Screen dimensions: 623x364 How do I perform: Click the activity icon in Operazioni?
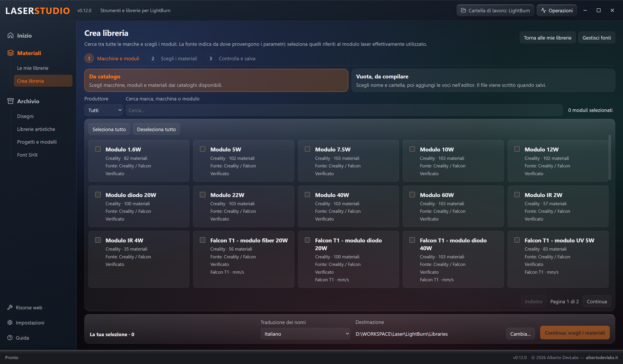pos(543,10)
